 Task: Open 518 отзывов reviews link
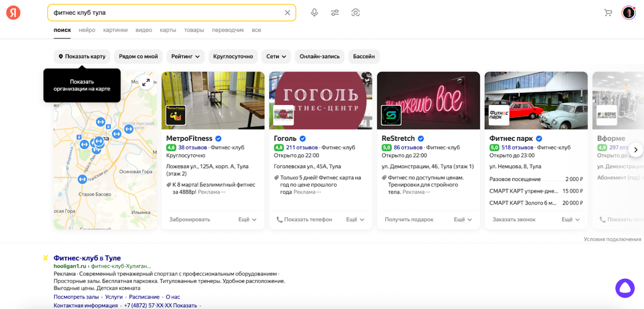518,147
